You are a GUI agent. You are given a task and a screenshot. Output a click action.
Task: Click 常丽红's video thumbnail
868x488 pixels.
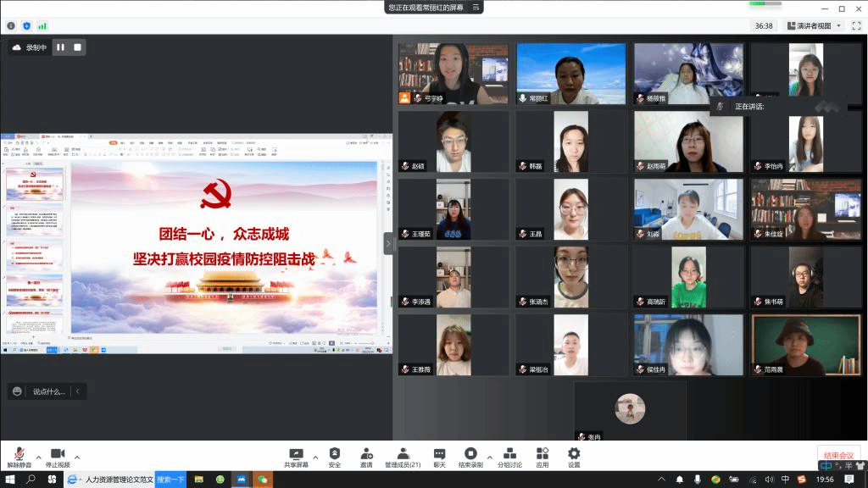[571, 74]
